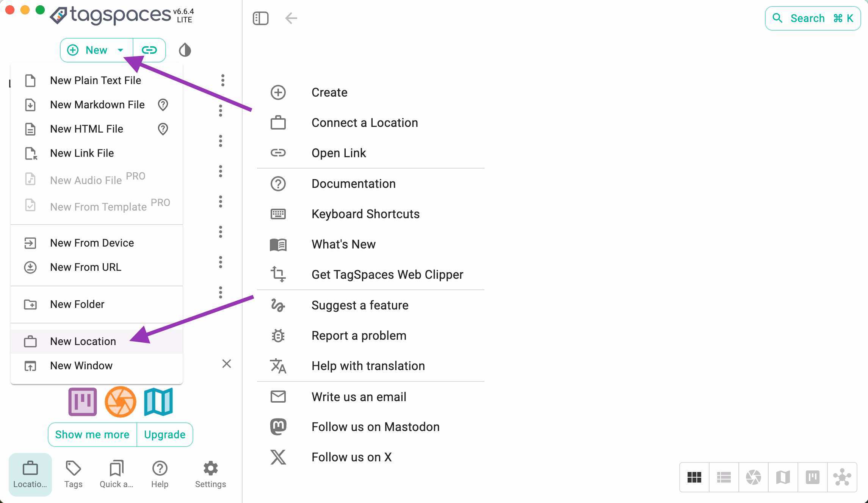
Task: Open the Mapique map perspective
Action: pos(783,477)
